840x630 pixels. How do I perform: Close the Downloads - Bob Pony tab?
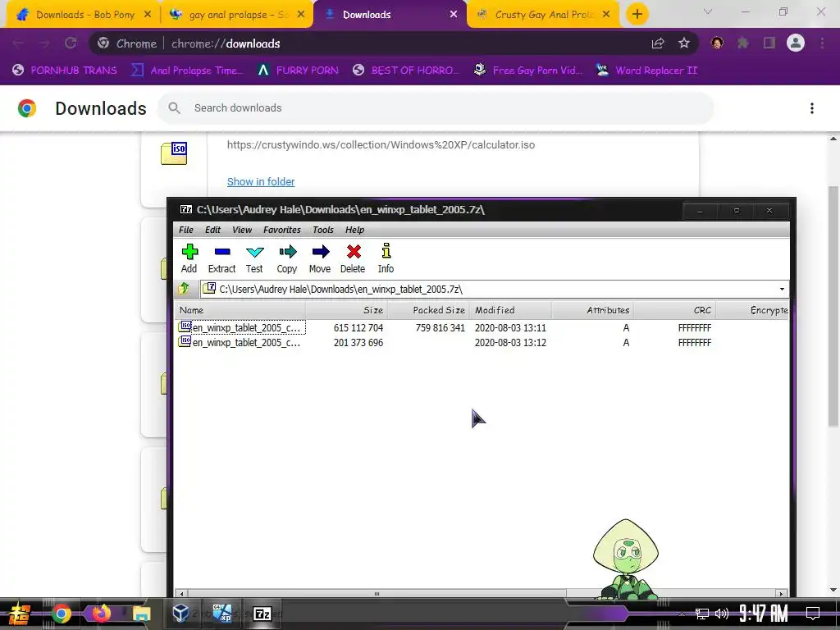[148, 15]
